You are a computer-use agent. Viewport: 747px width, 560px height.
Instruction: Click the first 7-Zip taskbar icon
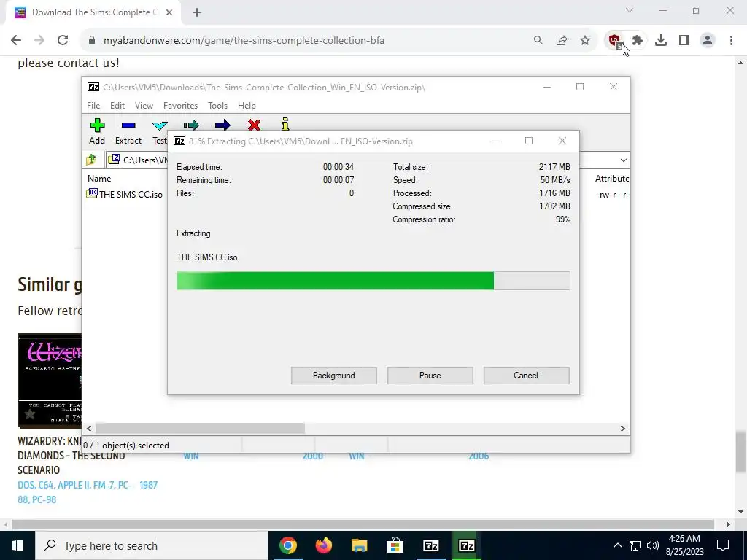click(x=430, y=545)
